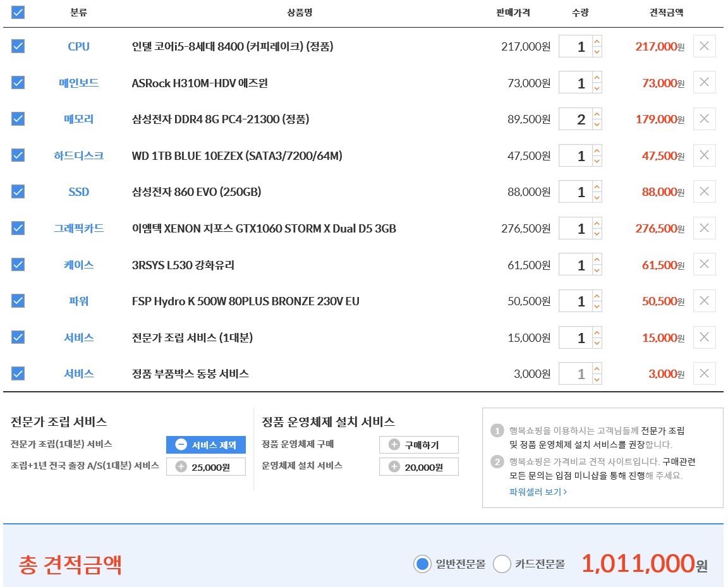Select the 카드전문몰 radio option
728x587 pixels.
tap(502, 564)
